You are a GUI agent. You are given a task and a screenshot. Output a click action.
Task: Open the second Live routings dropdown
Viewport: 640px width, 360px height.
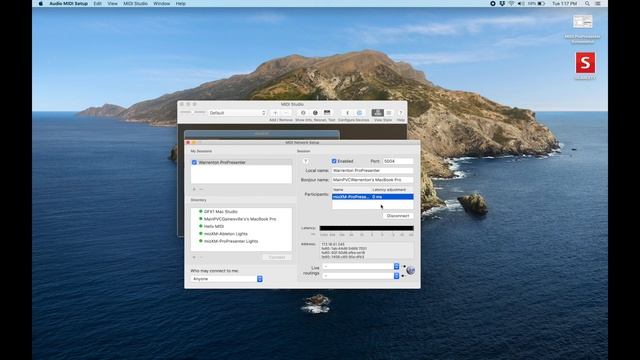pyautogui.click(x=361, y=276)
